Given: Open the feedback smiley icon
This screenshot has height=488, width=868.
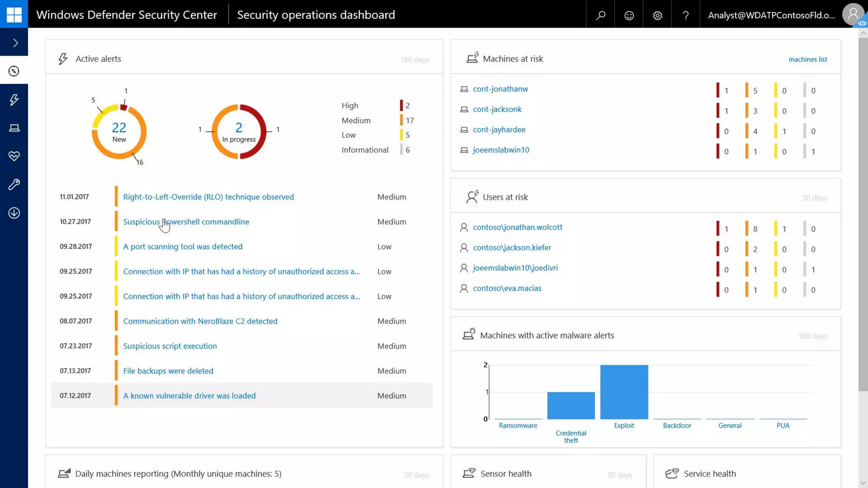Looking at the screenshot, I should pos(629,15).
